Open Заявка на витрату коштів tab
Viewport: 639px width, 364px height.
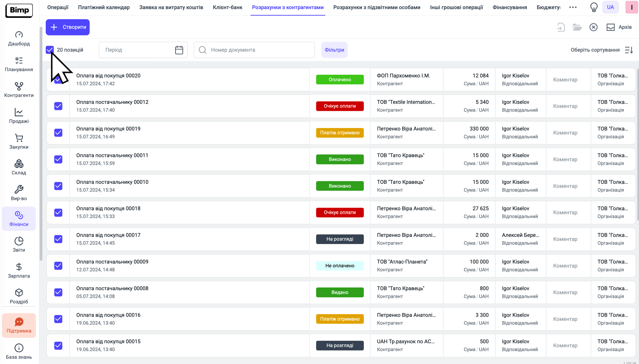171,8
